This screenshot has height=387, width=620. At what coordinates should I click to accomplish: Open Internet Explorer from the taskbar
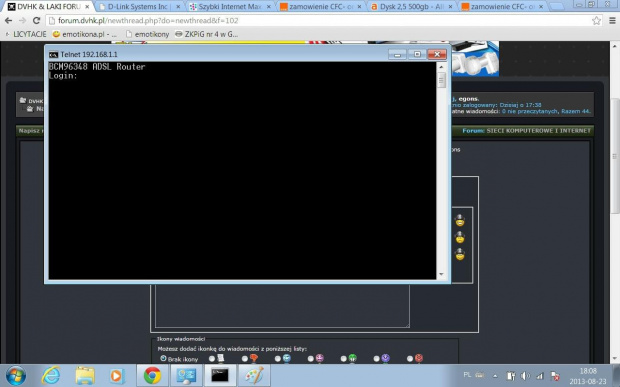coord(51,375)
